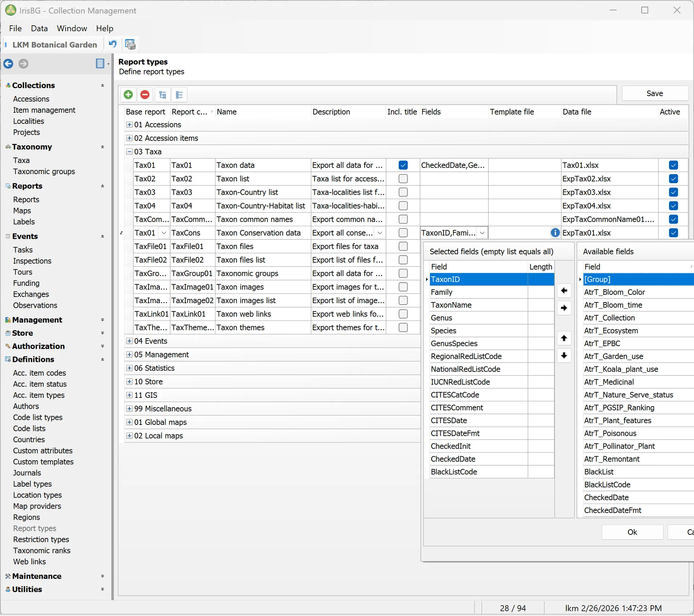Click the undo arrow icon in toolbar
The image size is (694, 616).
coord(113,44)
